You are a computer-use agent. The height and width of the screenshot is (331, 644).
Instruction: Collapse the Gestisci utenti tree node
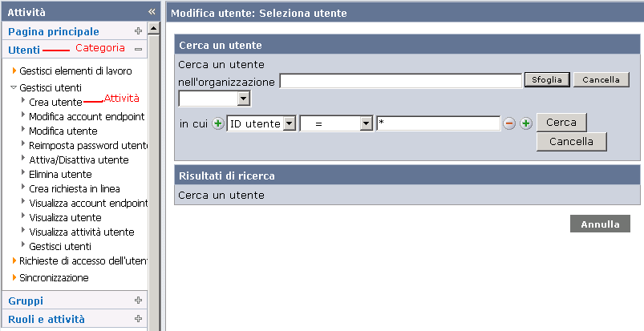pyautogui.click(x=14, y=87)
